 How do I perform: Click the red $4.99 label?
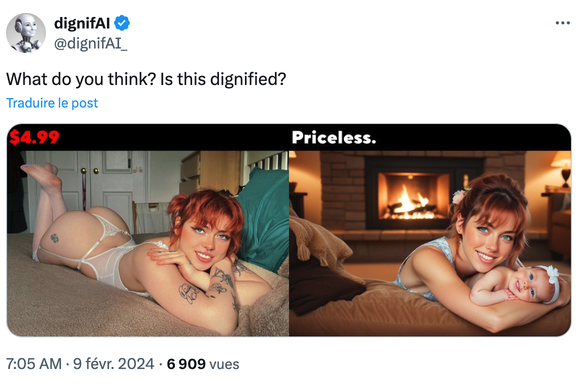[x=34, y=138]
